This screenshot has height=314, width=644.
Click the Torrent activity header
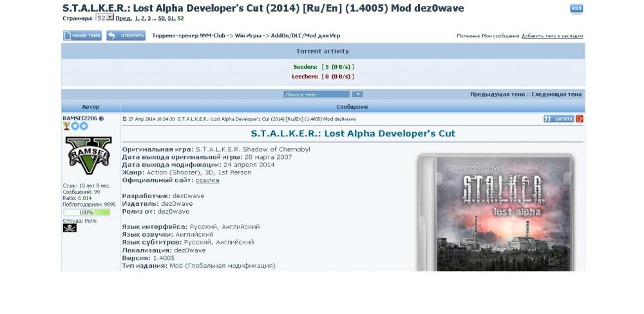(x=323, y=51)
